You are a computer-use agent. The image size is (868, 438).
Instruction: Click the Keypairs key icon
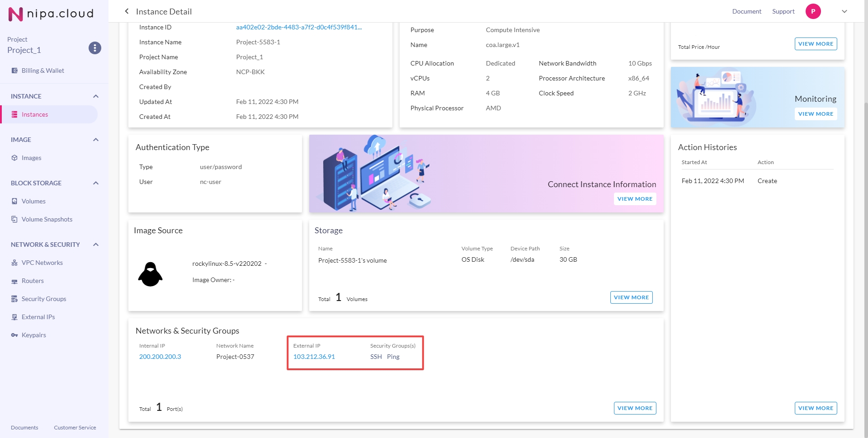pyautogui.click(x=14, y=335)
